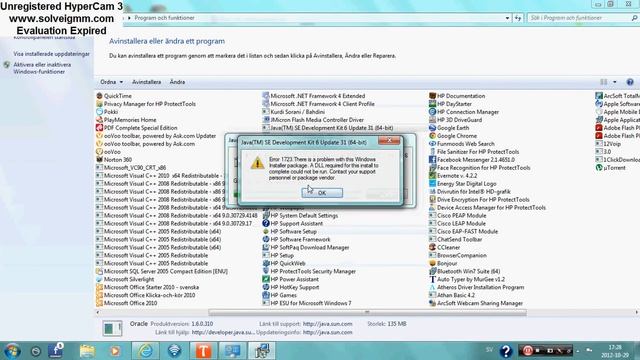Open the view options dropdown arrow

coord(615,82)
